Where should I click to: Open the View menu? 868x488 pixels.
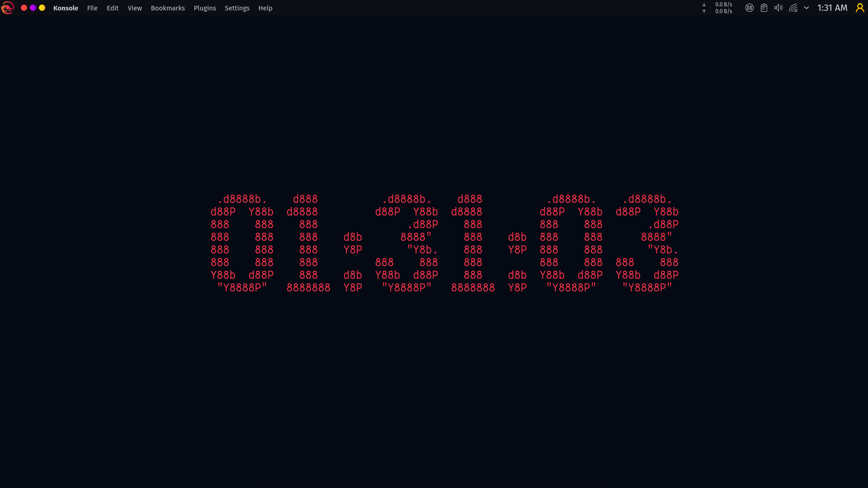(135, 8)
